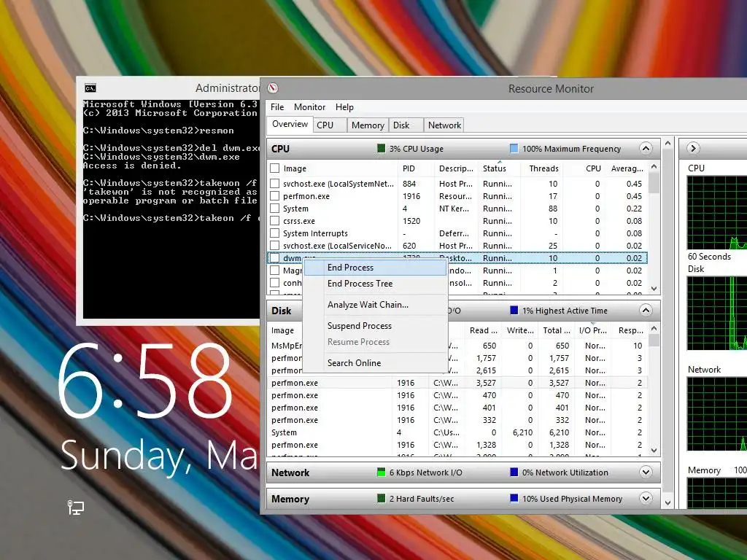The width and height of the screenshot is (747, 560).
Task: Click the blue Maximum Frequency indicator square
Action: (x=514, y=149)
